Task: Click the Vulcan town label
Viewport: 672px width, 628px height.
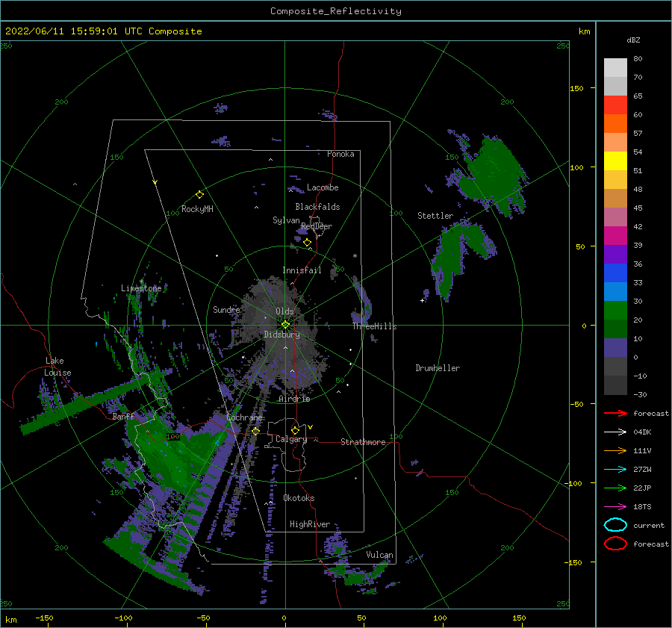Action: pyautogui.click(x=379, y=555)
